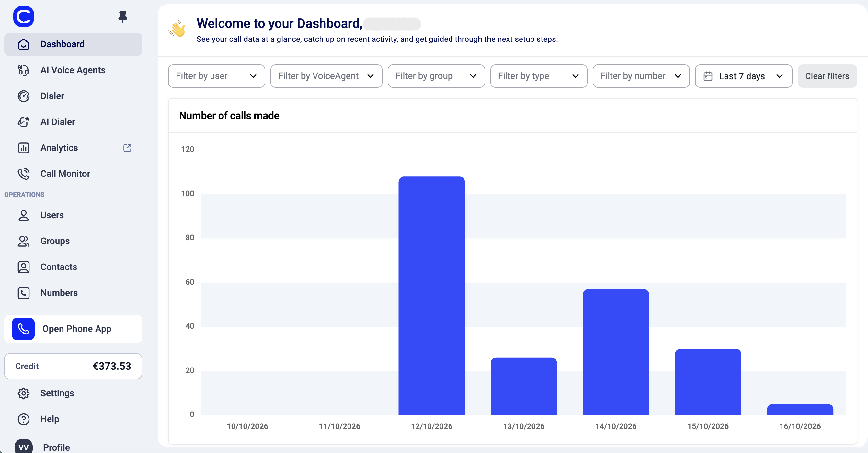Open the Filter by type dropdown

[x=539, y=76]
